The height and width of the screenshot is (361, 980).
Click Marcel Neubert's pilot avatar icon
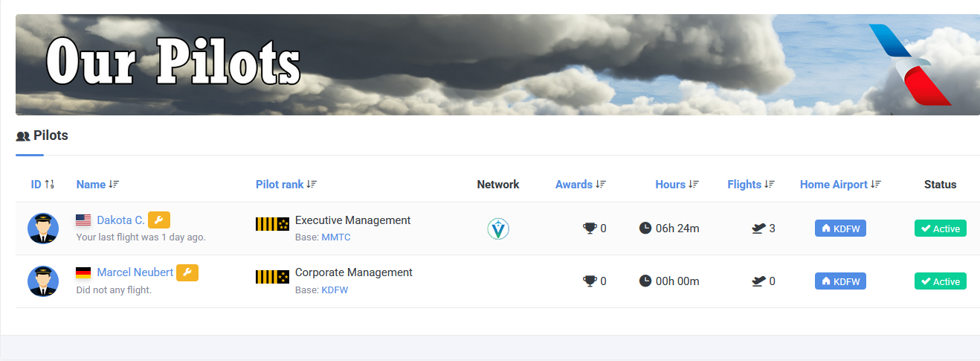tap(43, 281)
